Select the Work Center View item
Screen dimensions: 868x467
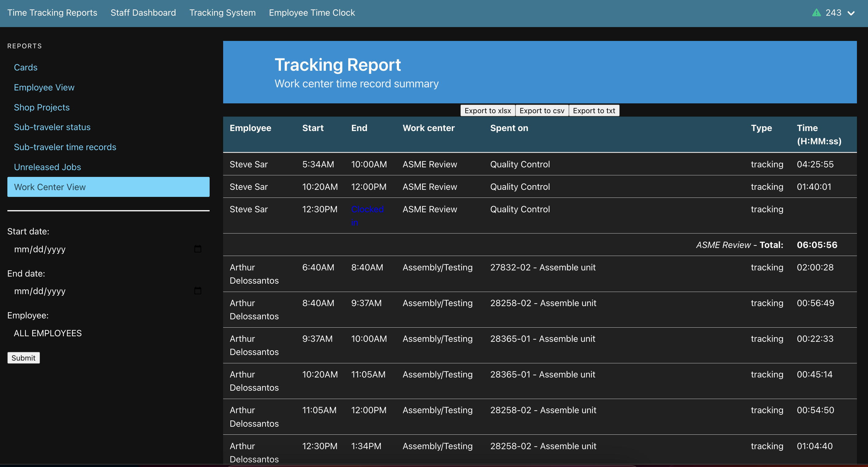108,187
